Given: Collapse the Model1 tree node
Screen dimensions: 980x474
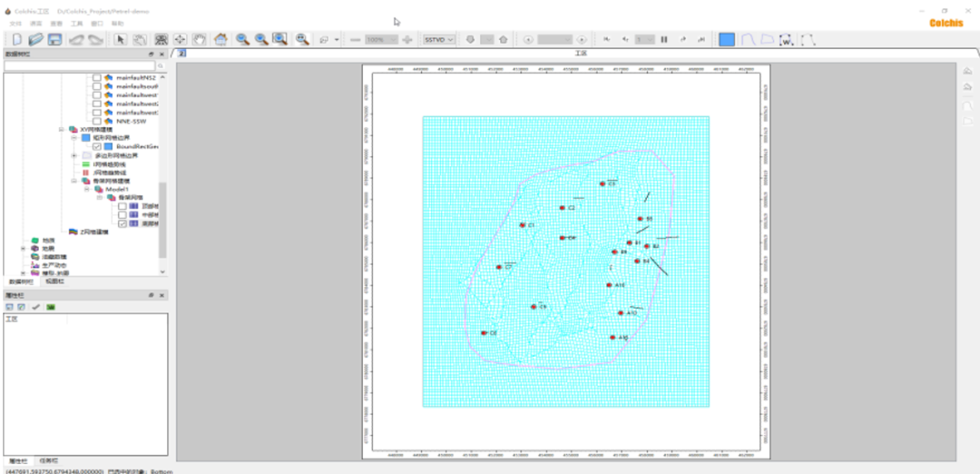Looking at the screenshot, I should click(x=86, y=189).
